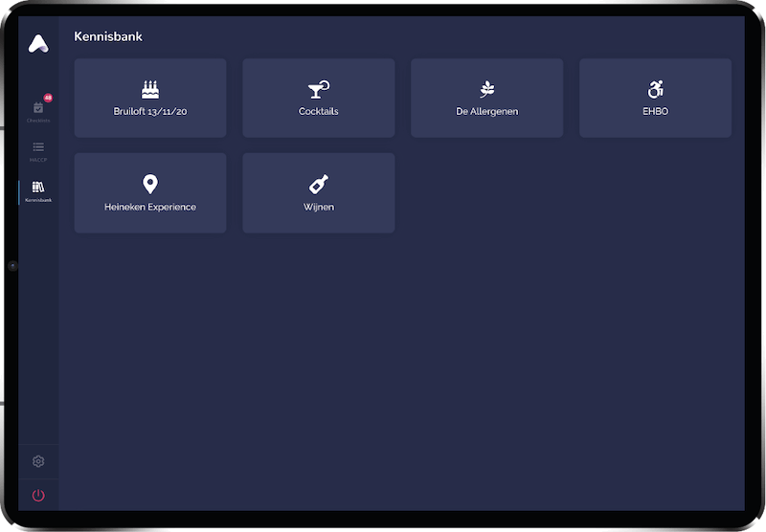Viewport: 766px width, 532px height.
Task: Click the app logo in the sidebar
Action: pyautogui.click(x=38, y=43)
